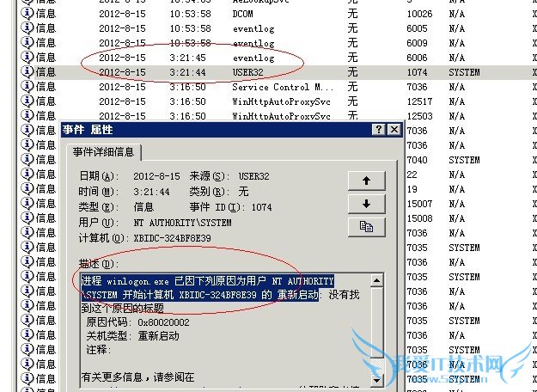Go to previous event with up arrow button

point(366,181)
